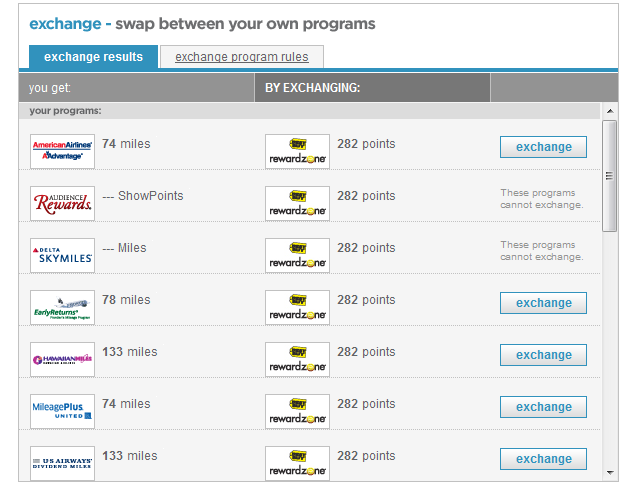Viewport: 634px width, 498px height.
Task: Click the Delta SkyMiles logo
Action: point(62,255)
